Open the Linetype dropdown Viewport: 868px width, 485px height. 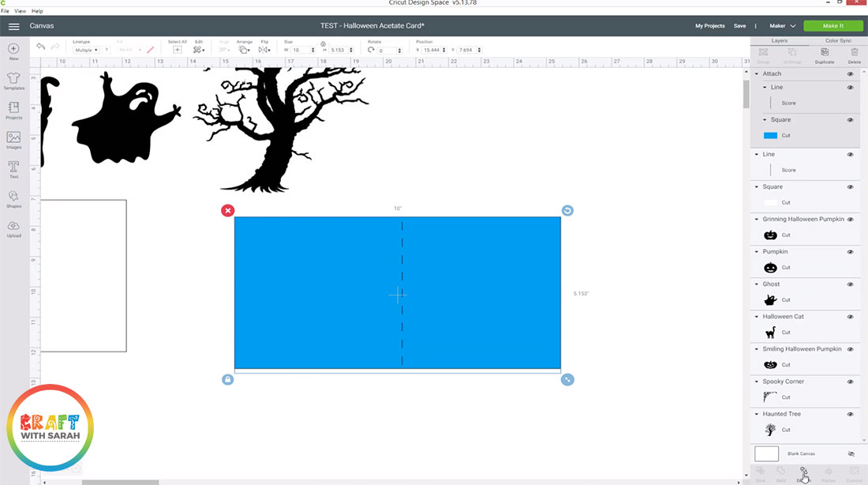coord(86,50)
